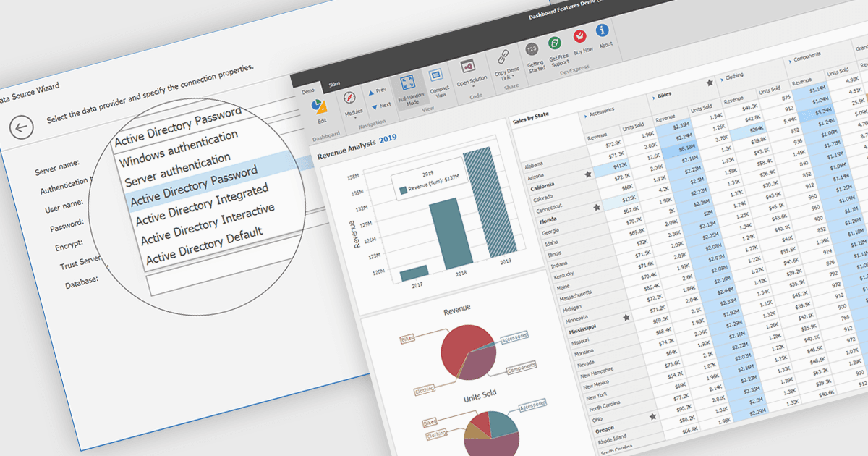Select the New York row header
The width and height of the screenshot is (868, 456).
click(x=597, y=396)
